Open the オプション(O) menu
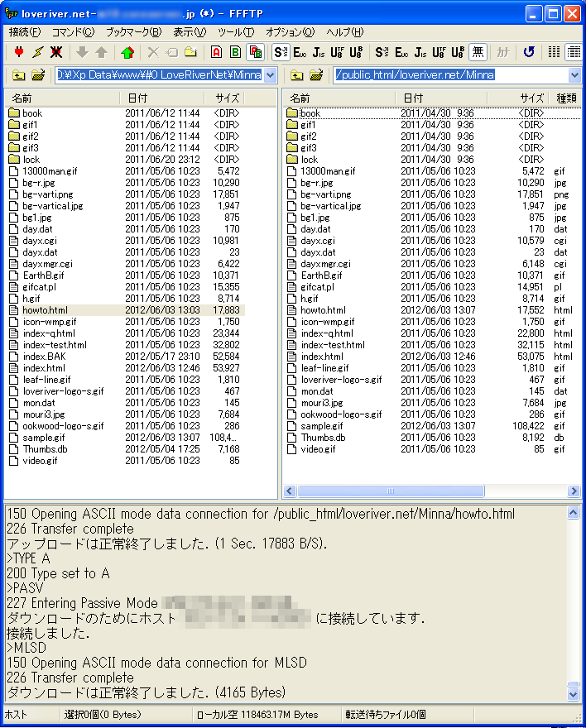This screenshot has height=728, width=586. tap(291, 32)
